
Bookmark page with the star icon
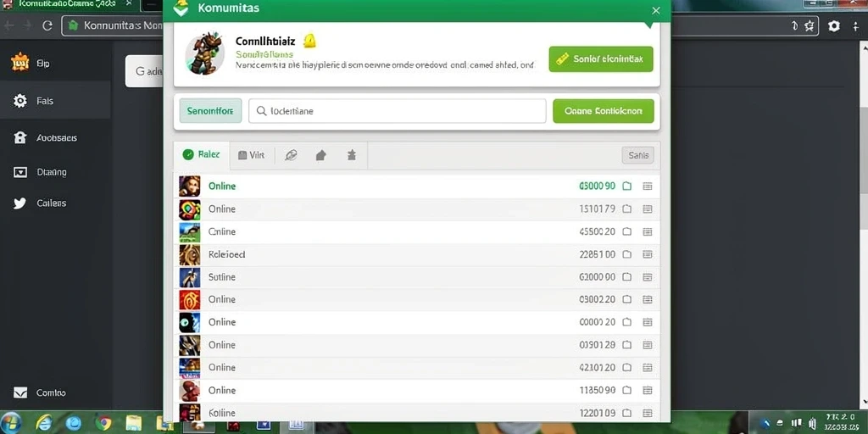tap(810, 25)
